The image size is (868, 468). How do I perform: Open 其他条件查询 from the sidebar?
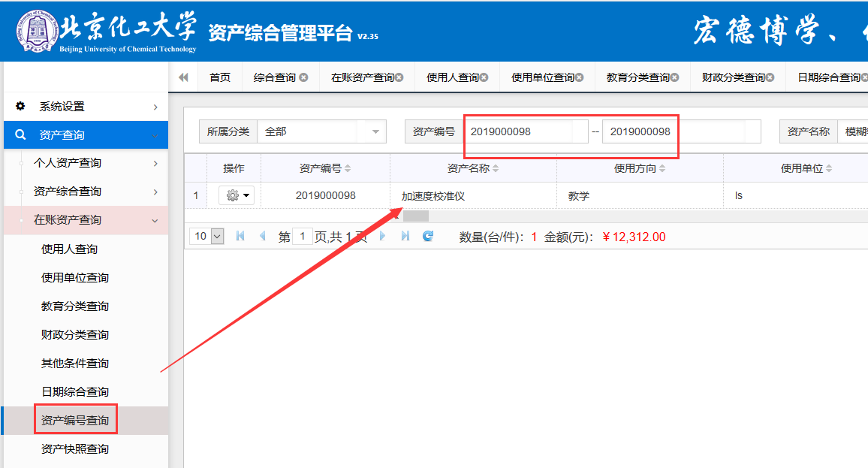pyautogui.click(x=75, y=364)
